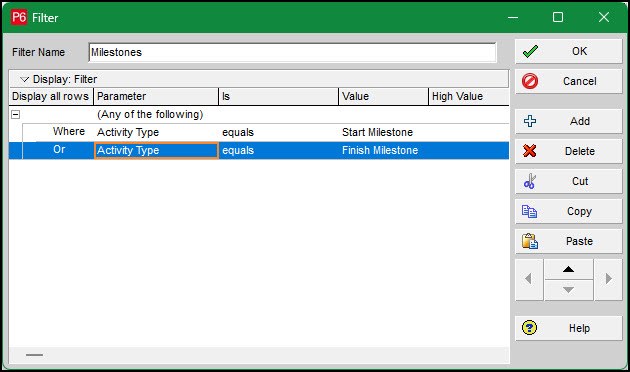Screen dimensions: 630x372
Task: Click the Filter Name label
Action: tap(38, 52)
